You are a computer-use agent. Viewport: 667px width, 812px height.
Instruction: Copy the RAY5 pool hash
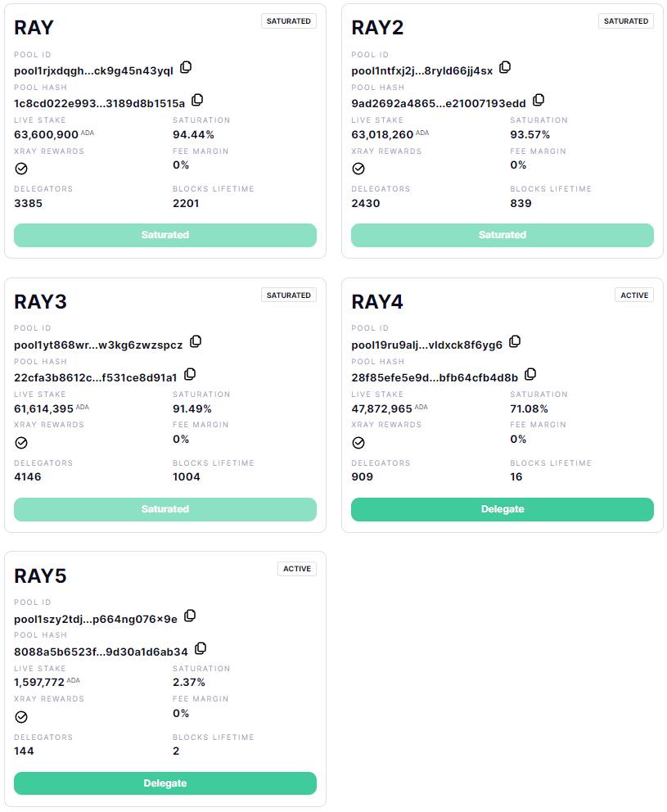(201, 648)
